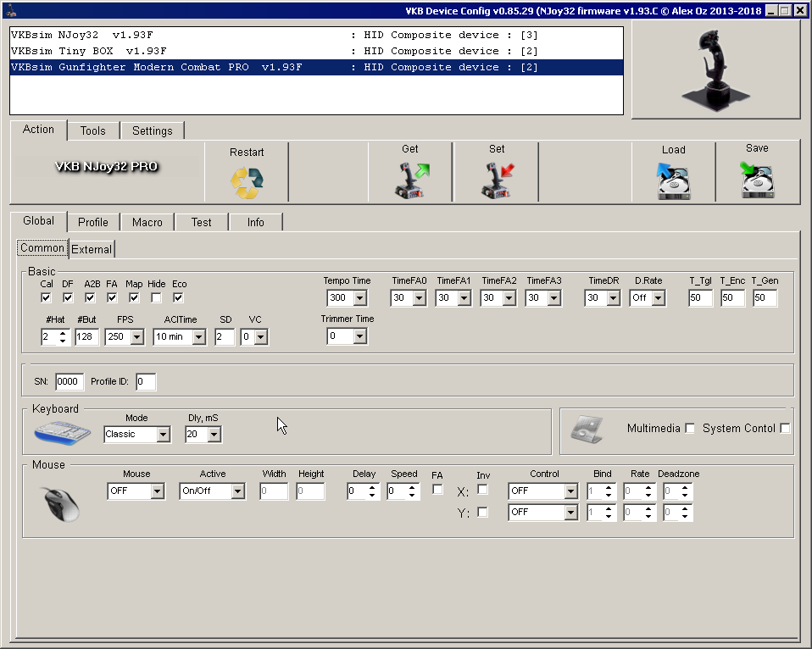Viewport: 812px width, 649px height.
Task: Toggle the A2B checkbox
Action: coord(90,297)
